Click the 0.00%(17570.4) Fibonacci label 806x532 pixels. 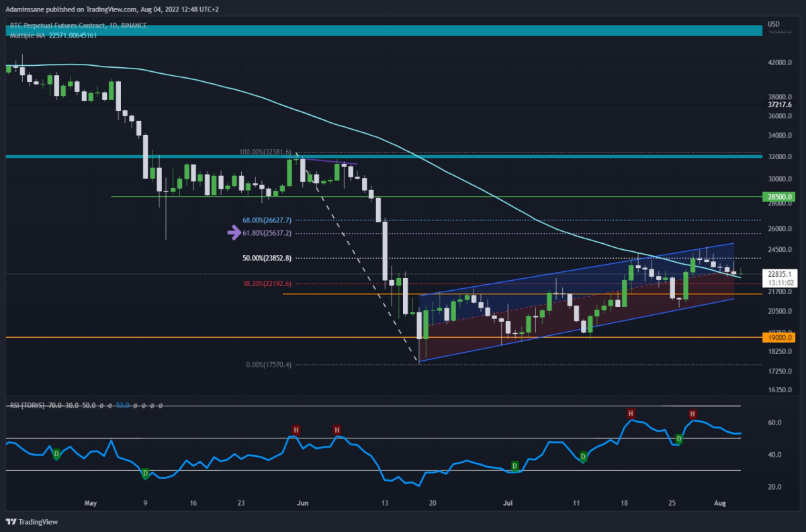point(269,365)
